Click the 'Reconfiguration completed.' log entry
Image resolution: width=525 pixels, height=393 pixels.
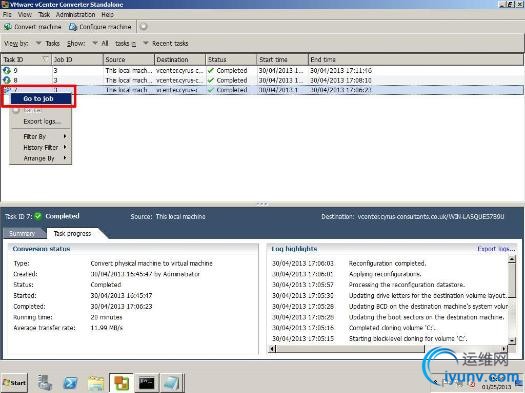(387, 263)
